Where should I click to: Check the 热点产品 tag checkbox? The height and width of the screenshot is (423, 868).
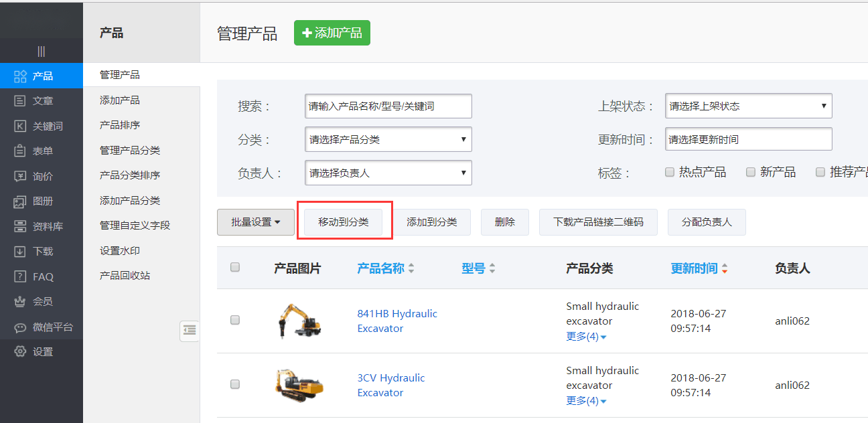670,172
